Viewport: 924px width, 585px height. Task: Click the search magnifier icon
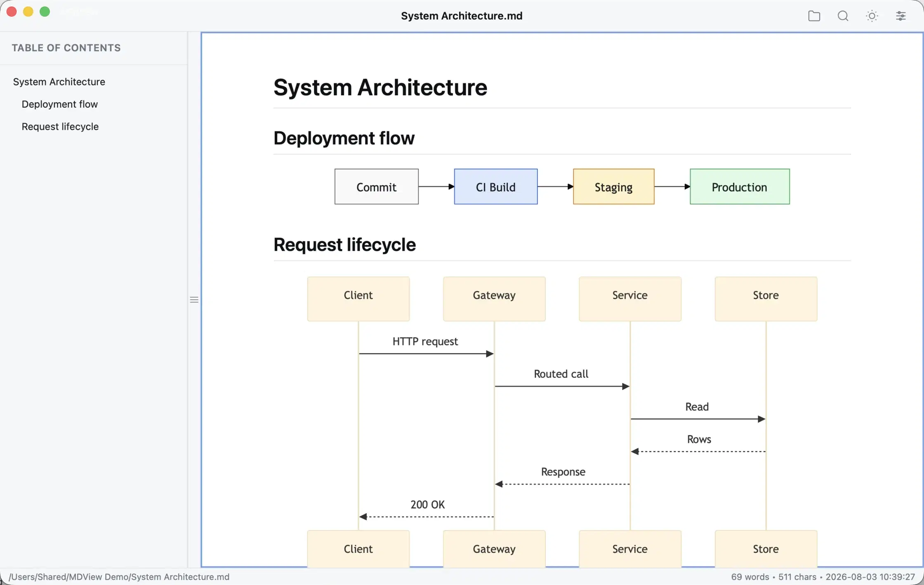tap(843, 16)
